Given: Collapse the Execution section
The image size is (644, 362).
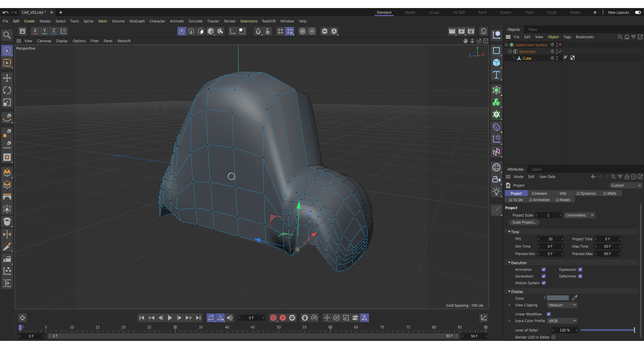Looking at the screenshot, I should (509, 263).
